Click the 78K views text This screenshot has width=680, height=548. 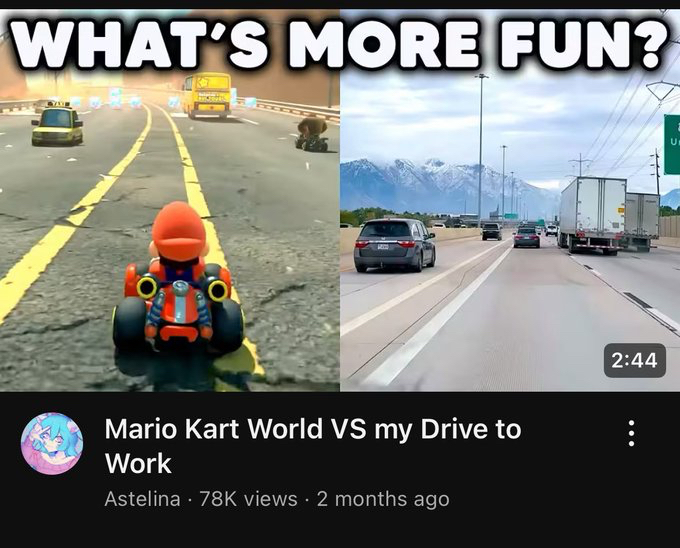tap(248, 499)
